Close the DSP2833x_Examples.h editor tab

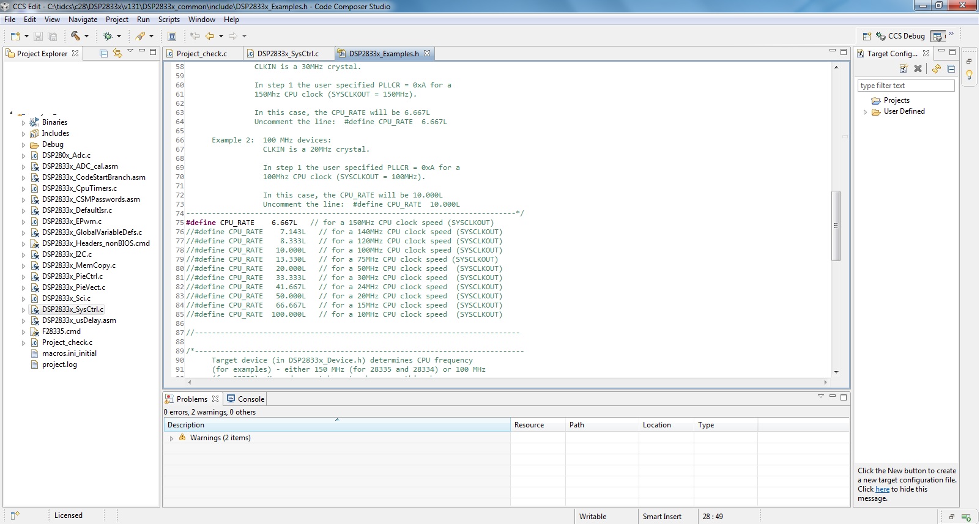[x=427, y=53]
